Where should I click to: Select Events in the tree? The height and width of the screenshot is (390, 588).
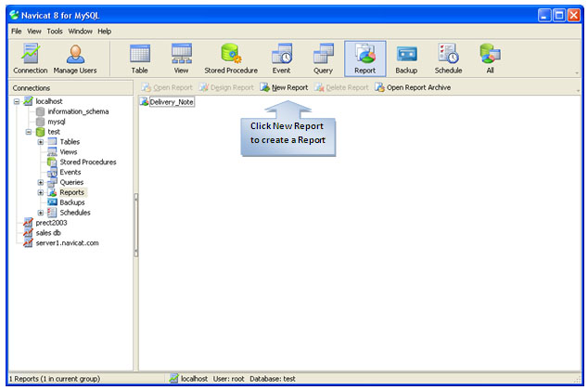click(x=70, y=173)
